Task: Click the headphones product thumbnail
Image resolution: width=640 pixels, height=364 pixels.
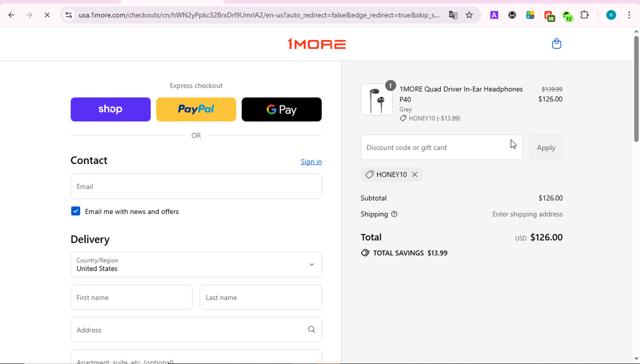Action: pos(377,100)
